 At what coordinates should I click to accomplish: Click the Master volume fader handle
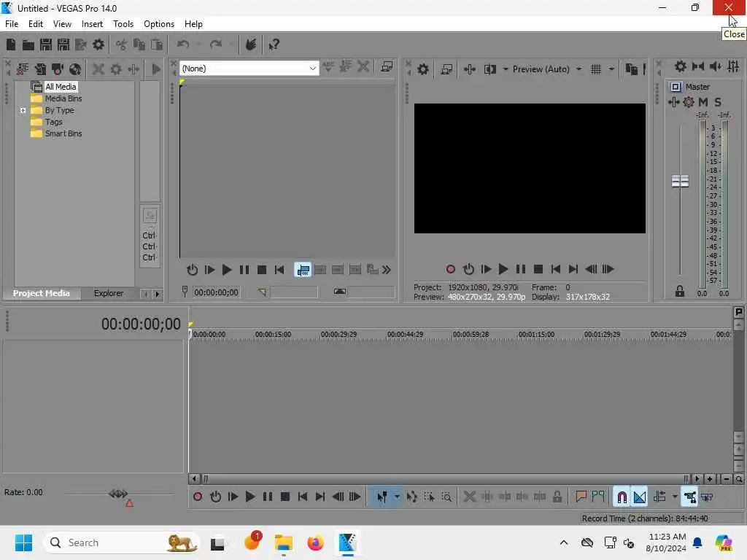click(680, 182)
